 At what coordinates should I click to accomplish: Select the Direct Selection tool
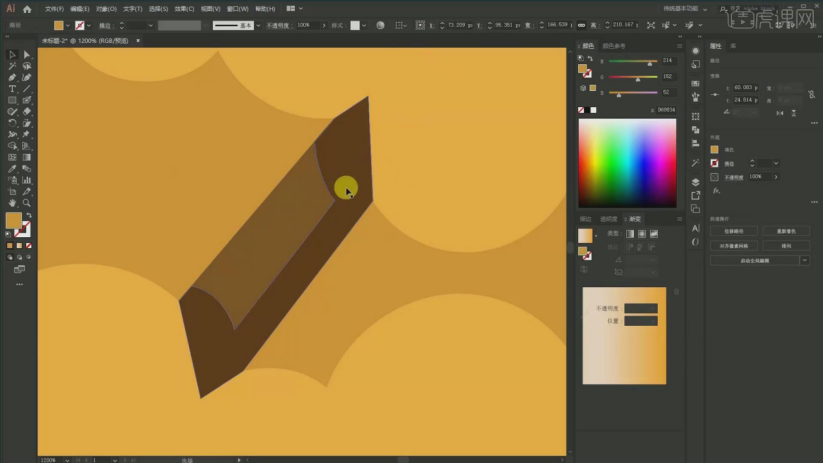coord(26,55)
